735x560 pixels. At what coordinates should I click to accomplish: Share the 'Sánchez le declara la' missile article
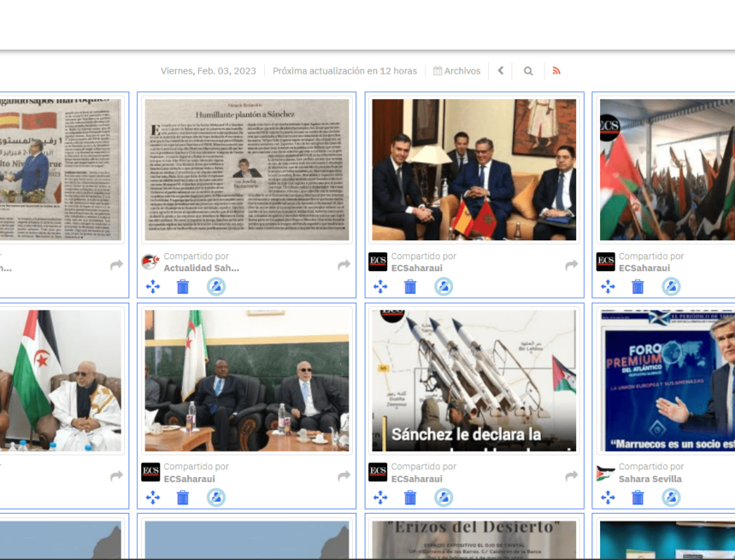point(572,476)
